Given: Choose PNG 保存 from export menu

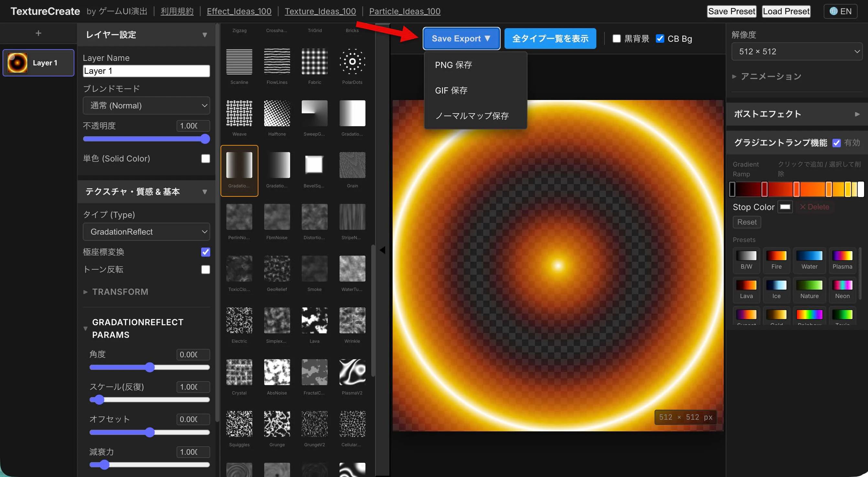Looking at the screenshot, I should 475,65.
